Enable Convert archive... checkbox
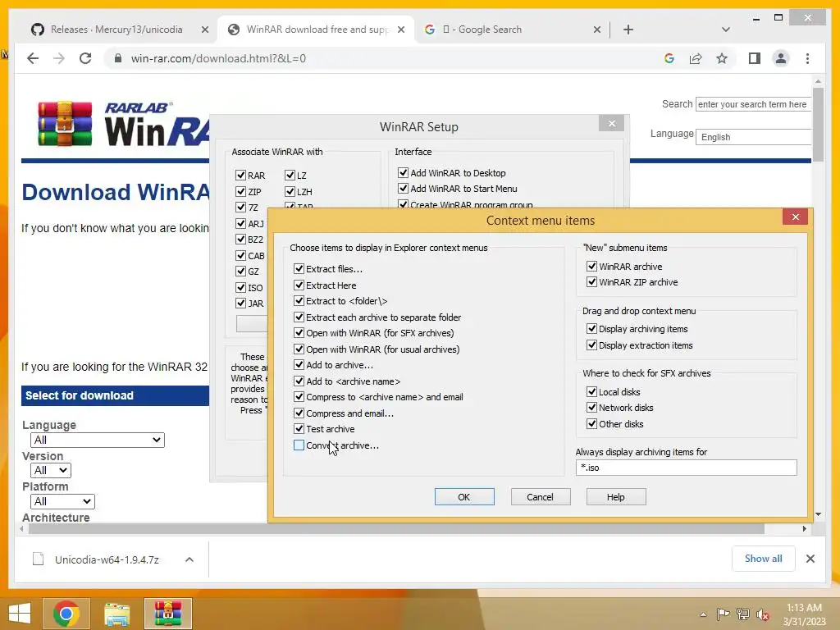This screenshot has height=630, width=840. 299,445
